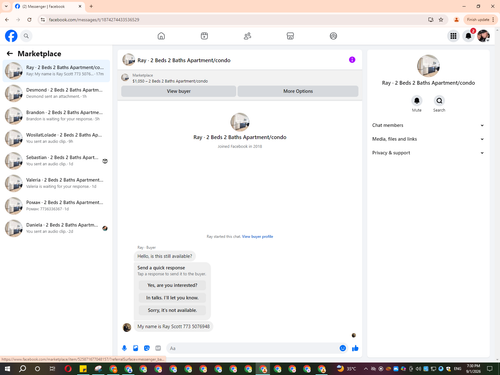
Task: Open Valeria's conversation in chat list
Action: click(x=56, y=183)
